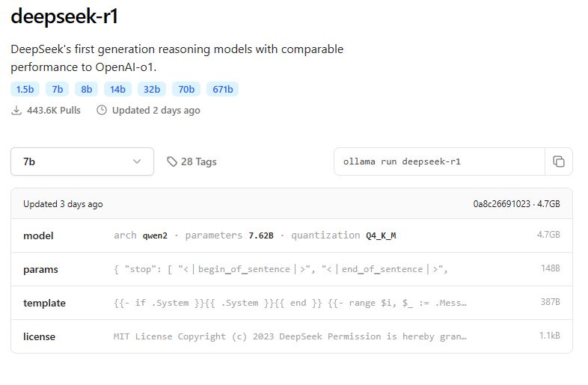Open the model file row
This screenshot has height=385, width=588.
pos(291,235)
